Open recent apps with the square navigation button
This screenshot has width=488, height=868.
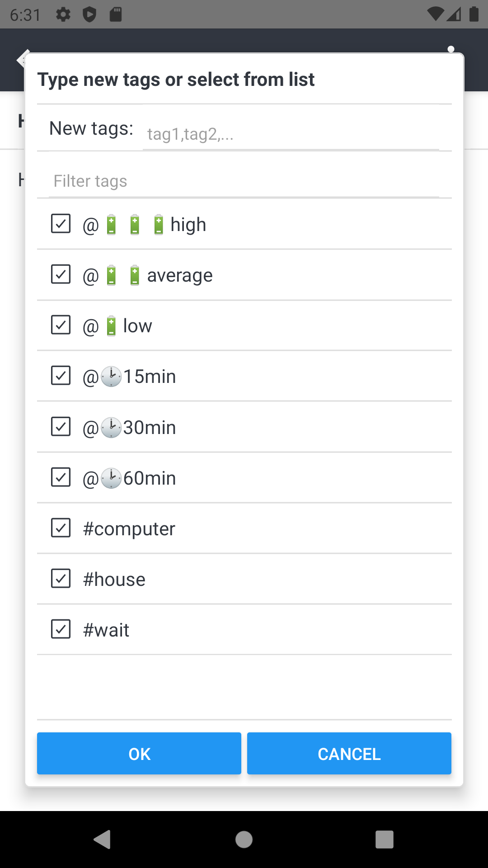(384, 840)
